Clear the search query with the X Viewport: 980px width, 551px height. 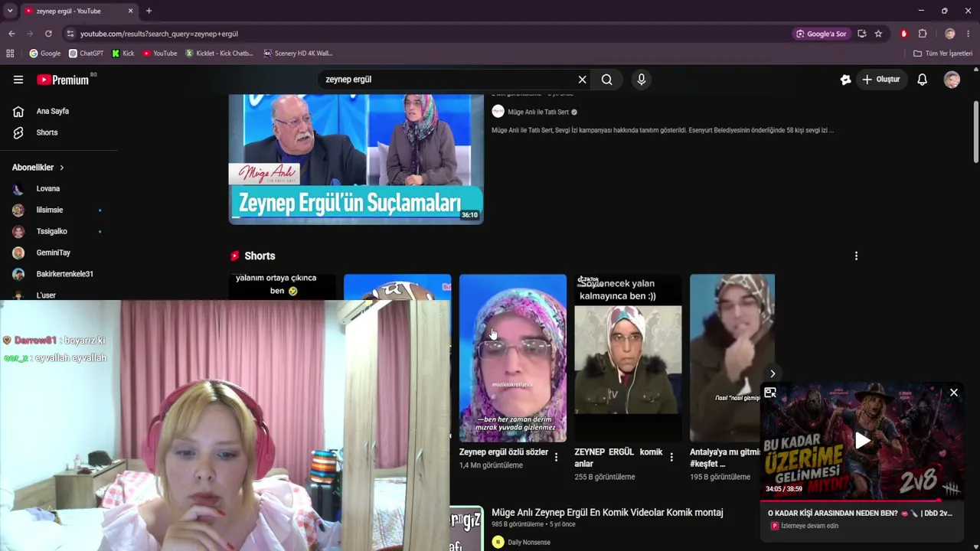coord(583,80)
